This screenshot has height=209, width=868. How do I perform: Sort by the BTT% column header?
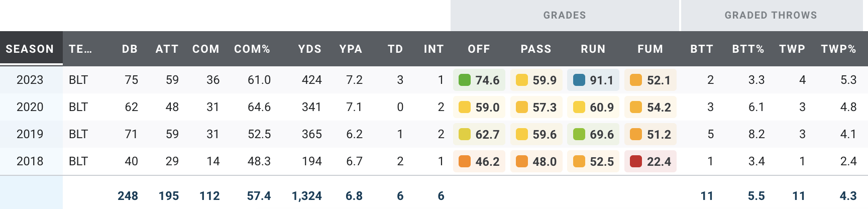pyautogui.click(x=748, y=49)
